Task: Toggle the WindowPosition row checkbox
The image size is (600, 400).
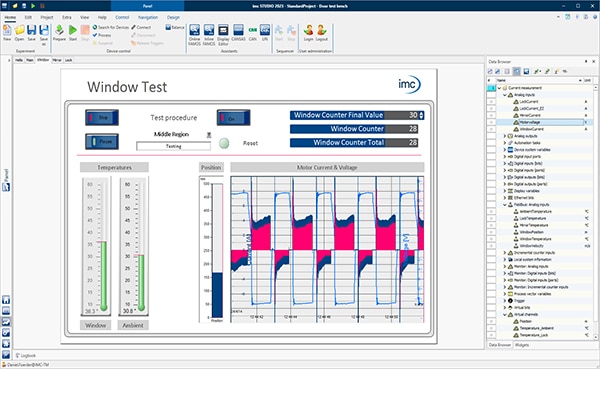Action: (x=491, y=232)
